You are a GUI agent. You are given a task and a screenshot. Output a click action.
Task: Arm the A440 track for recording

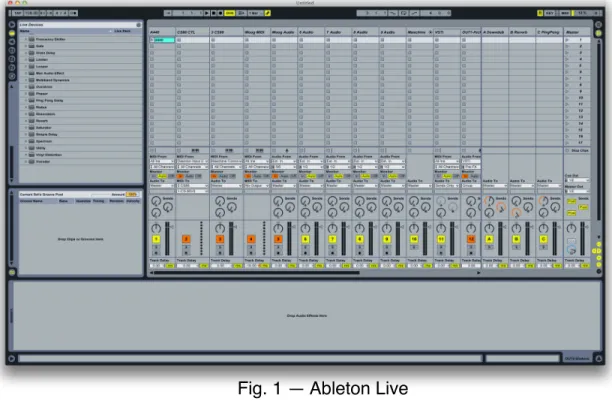(x=156, y=253)
